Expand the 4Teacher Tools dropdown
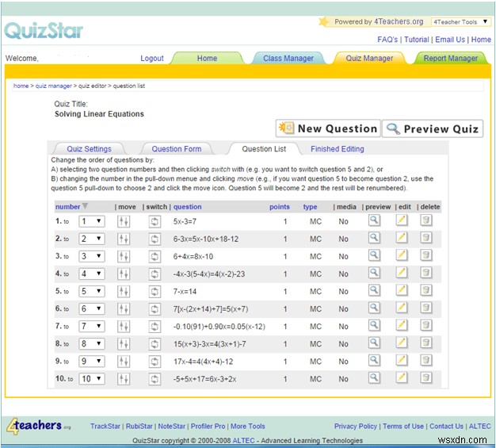 461,22
